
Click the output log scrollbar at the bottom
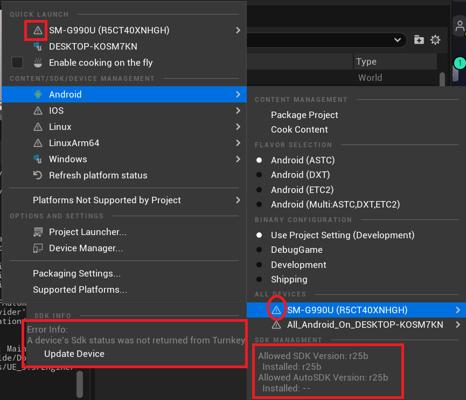click(80, 384)
